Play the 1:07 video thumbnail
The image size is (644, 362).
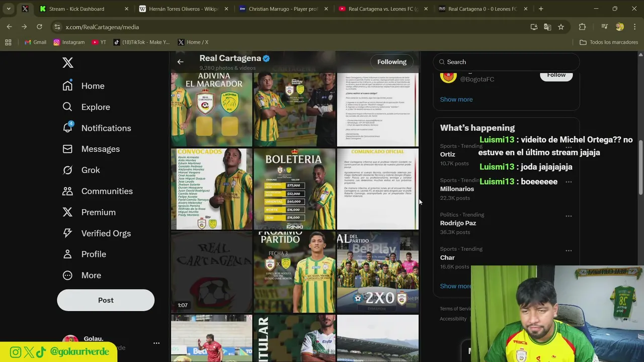(x=212, y=272)
